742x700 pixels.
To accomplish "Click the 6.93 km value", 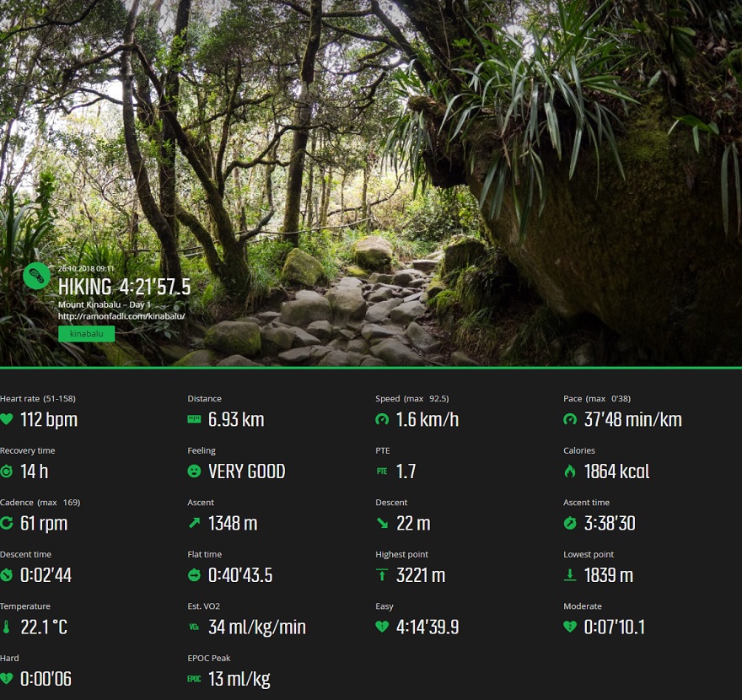I will pos(236,419).
